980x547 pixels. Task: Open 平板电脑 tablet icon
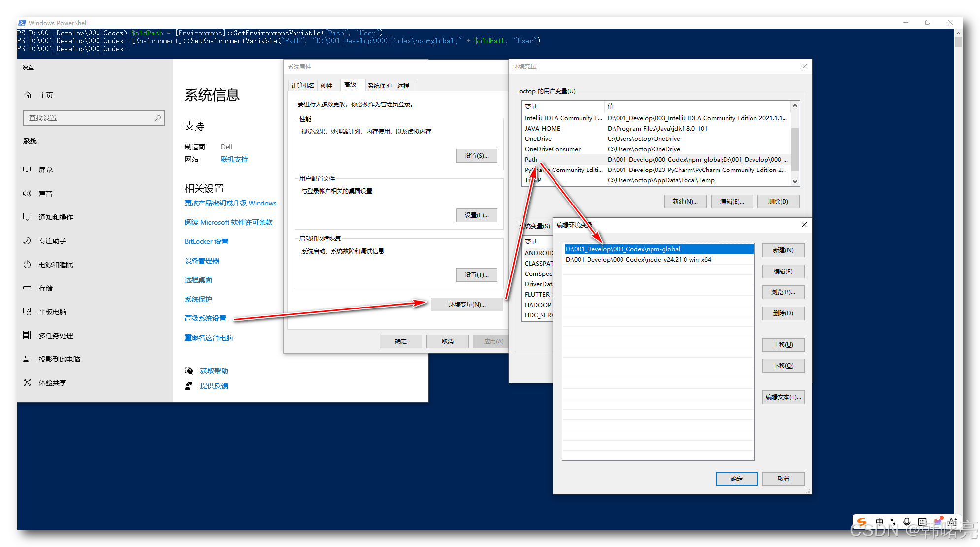(x=27, y=311)
